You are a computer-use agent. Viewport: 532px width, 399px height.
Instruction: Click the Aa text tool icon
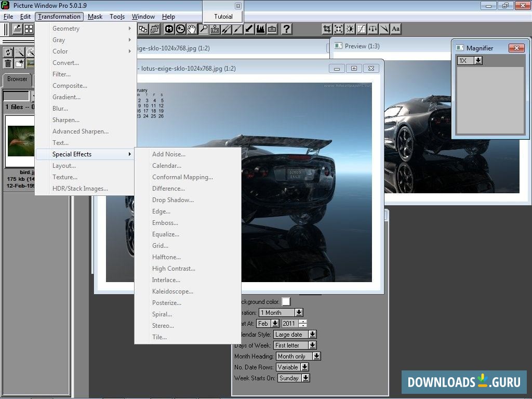pos(396,29)
